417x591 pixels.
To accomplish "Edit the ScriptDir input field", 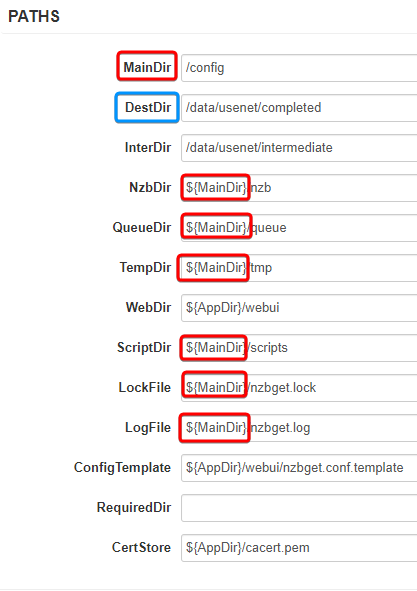I will (299, 348).
